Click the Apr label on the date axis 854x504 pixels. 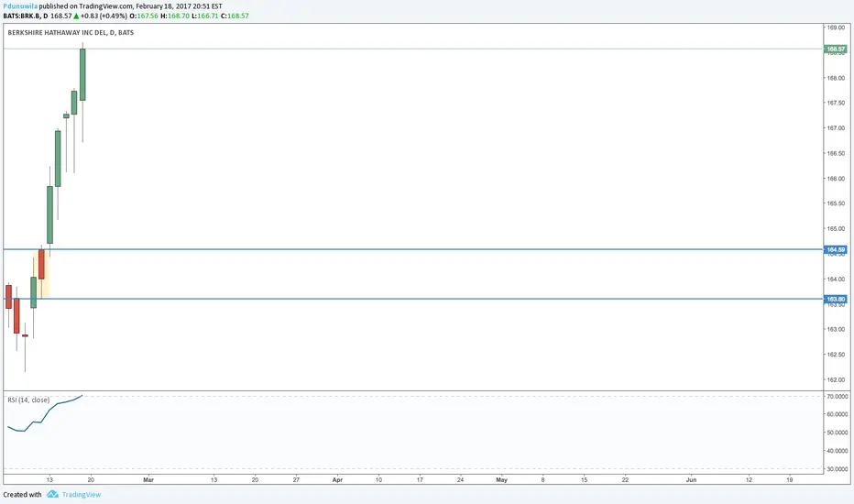(338, 480)
